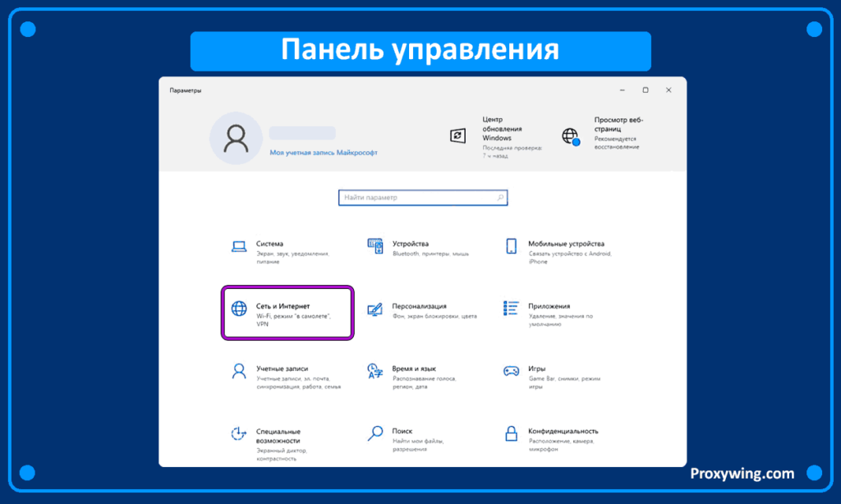
Task: Click 'Фон, экран блокировки, цвета' description
Action: (x=434, y=316)
